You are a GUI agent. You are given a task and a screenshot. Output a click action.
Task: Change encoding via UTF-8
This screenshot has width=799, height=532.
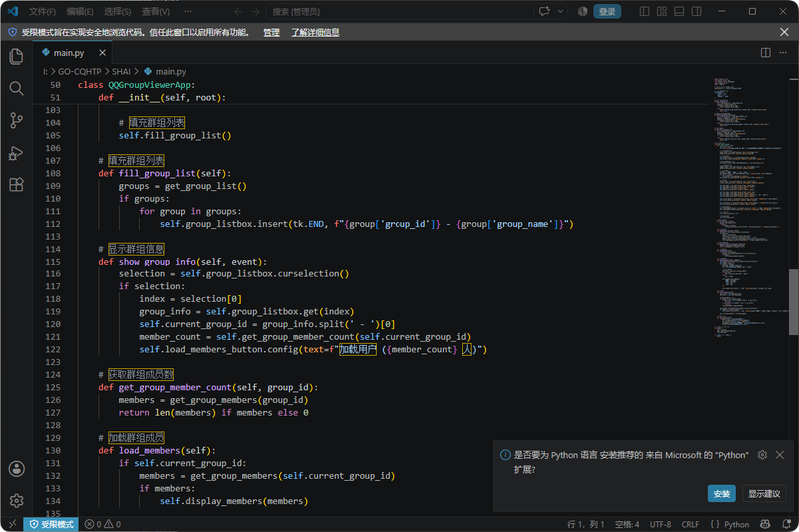[660, 524]
